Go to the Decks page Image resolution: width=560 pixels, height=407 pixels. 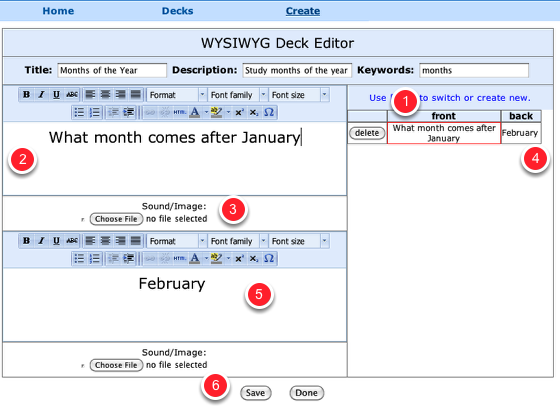tap(178, 11)
